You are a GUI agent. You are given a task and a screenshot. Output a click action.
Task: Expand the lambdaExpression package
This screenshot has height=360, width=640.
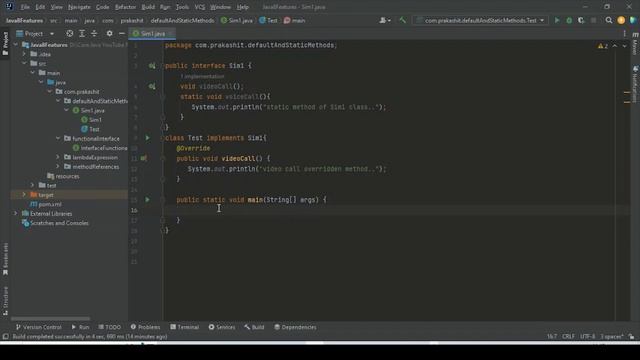tap(58, 157)
